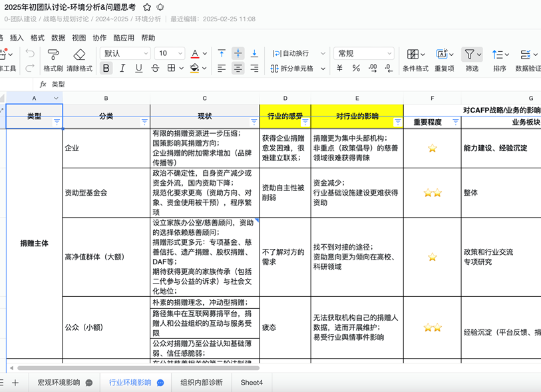Toggle bold formatting with the B icon
The height and width of the screenshot is (392, 541).
[106, 68]
